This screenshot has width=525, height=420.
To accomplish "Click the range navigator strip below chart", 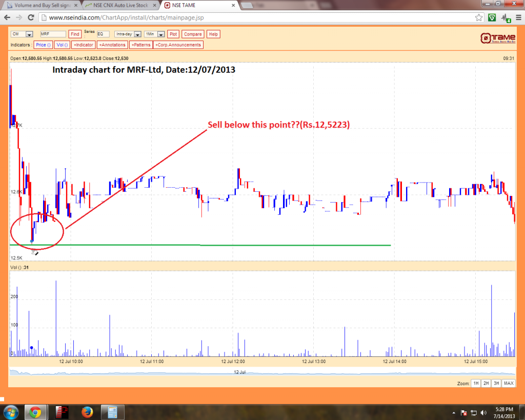I will click(x=262, y=372).
